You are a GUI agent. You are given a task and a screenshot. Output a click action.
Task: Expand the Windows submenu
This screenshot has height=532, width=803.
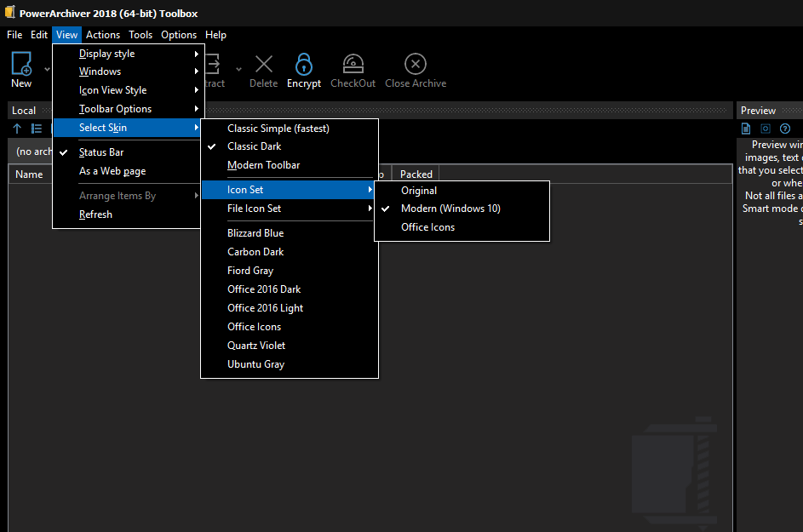pos(129,72)
